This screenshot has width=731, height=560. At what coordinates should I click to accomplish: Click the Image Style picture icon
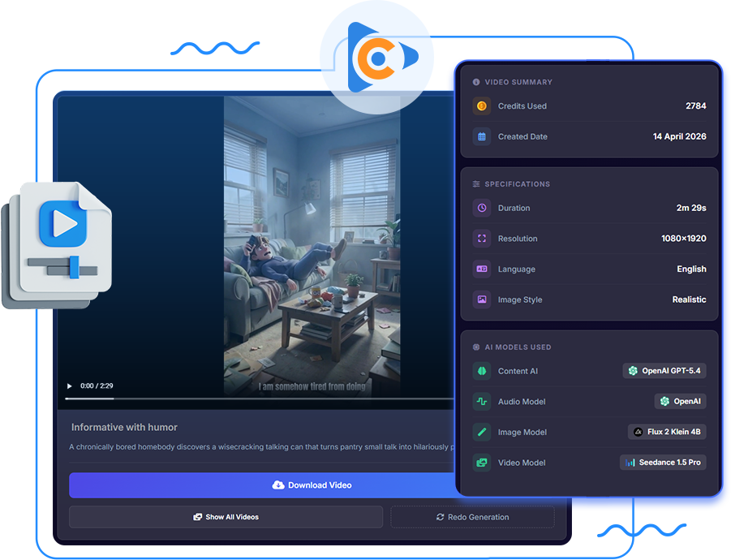pyautogui.click(x=481, y=299)
